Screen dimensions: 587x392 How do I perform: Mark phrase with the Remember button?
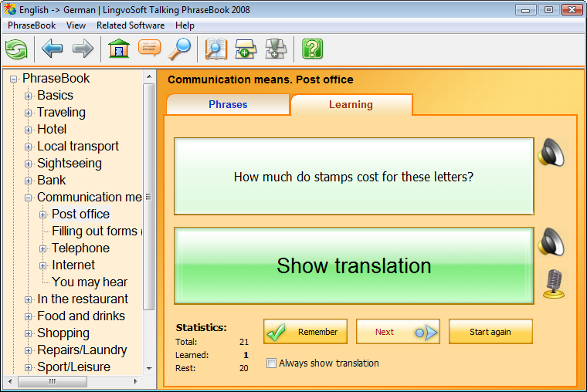305,331
